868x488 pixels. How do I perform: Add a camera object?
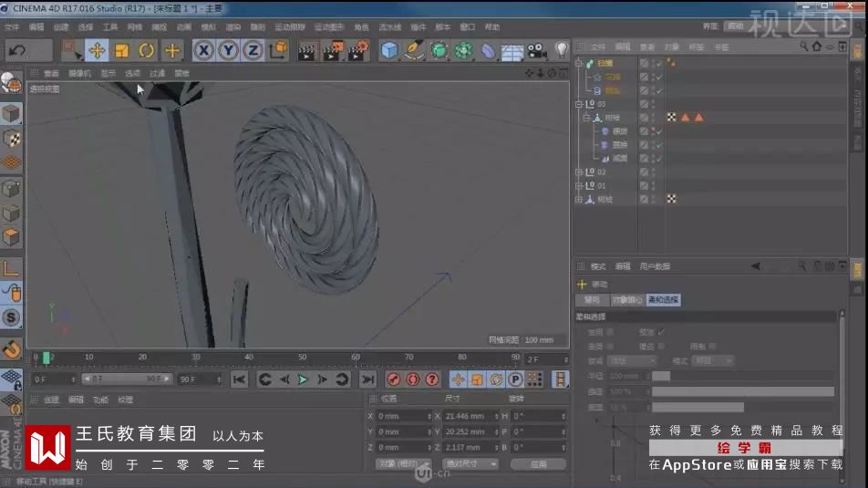[536, 50]
